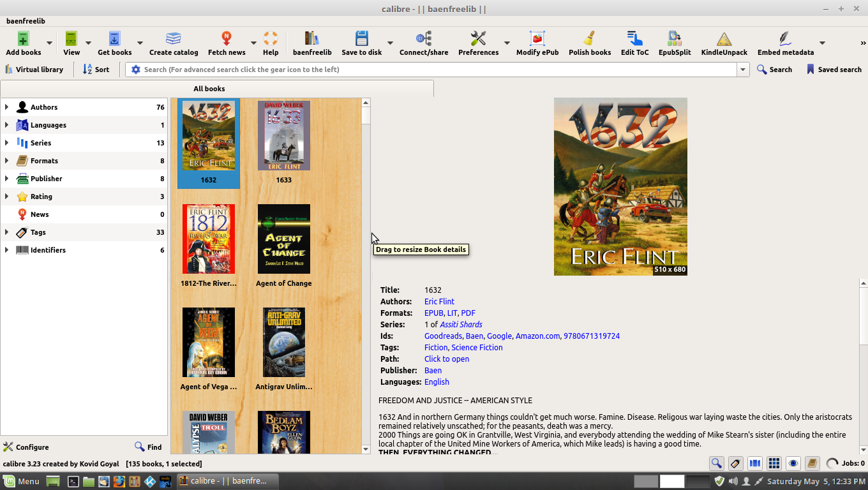Toggle the Tag browser panel button
868x490 pixels.
[x=735, y=464]
